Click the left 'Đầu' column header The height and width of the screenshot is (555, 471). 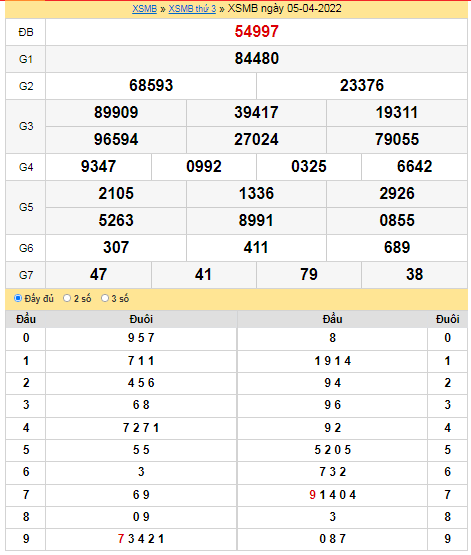[26, 319]
